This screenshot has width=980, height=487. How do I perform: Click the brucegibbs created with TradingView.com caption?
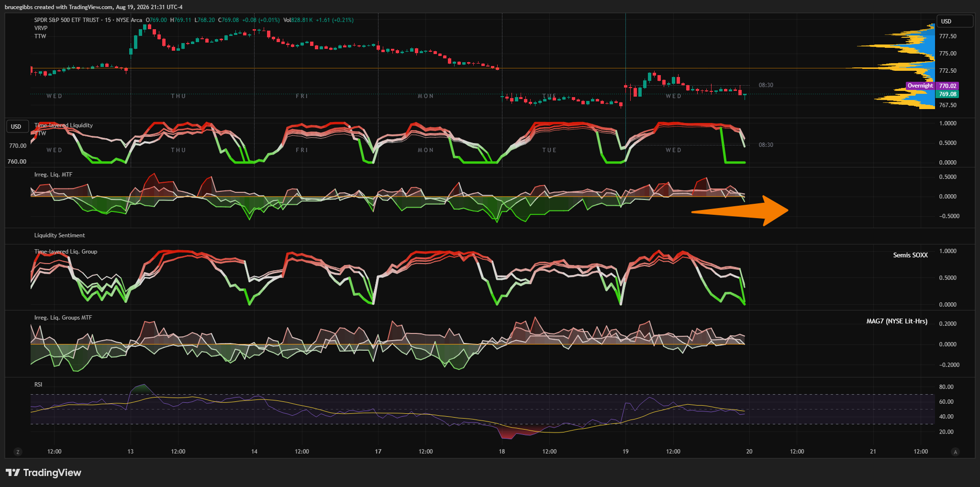tap(93, 7)
